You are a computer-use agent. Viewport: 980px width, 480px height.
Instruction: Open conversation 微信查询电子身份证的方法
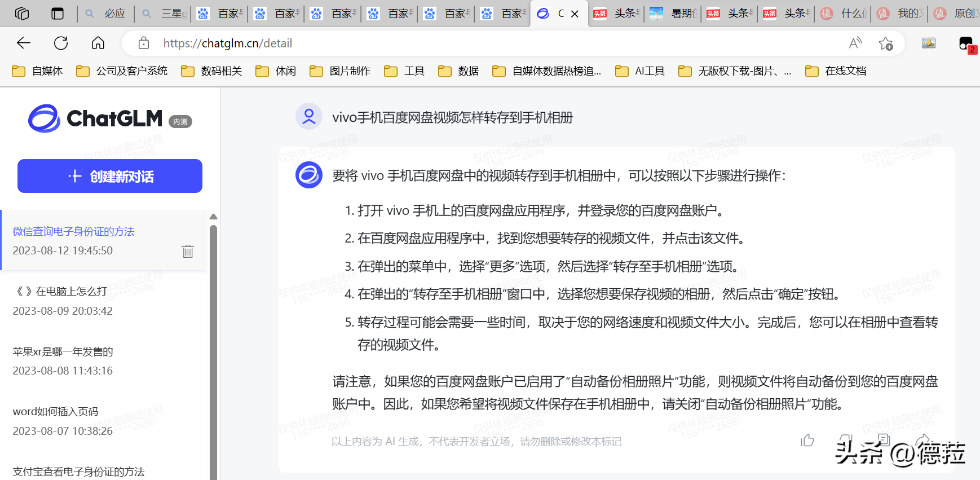click(x=103, y=241)
